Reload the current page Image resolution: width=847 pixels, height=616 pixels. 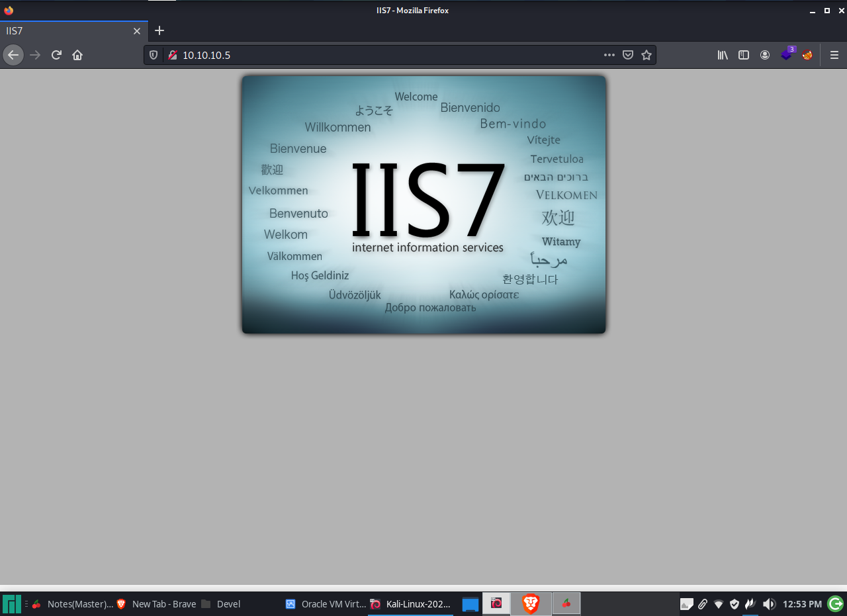(56, 55)
